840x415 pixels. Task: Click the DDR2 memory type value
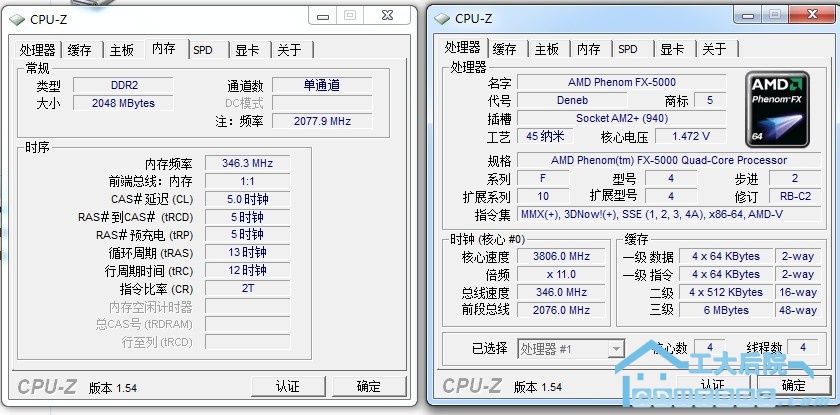click(123, 85)
